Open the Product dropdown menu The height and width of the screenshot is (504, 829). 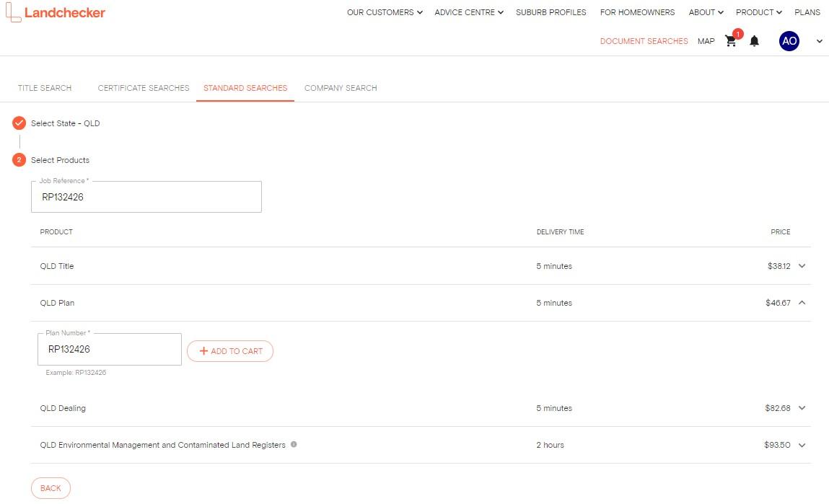(759, 12)
